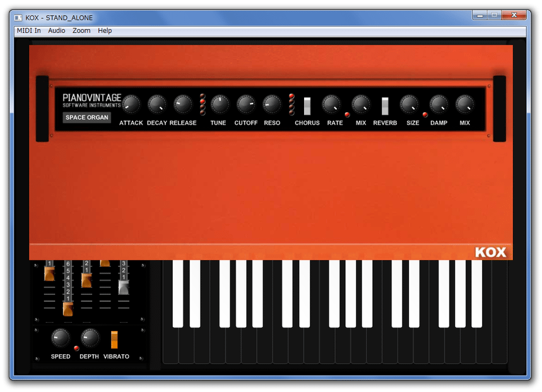
Task: Click the chorus RATE knob
Action: [x=331, y=105]
